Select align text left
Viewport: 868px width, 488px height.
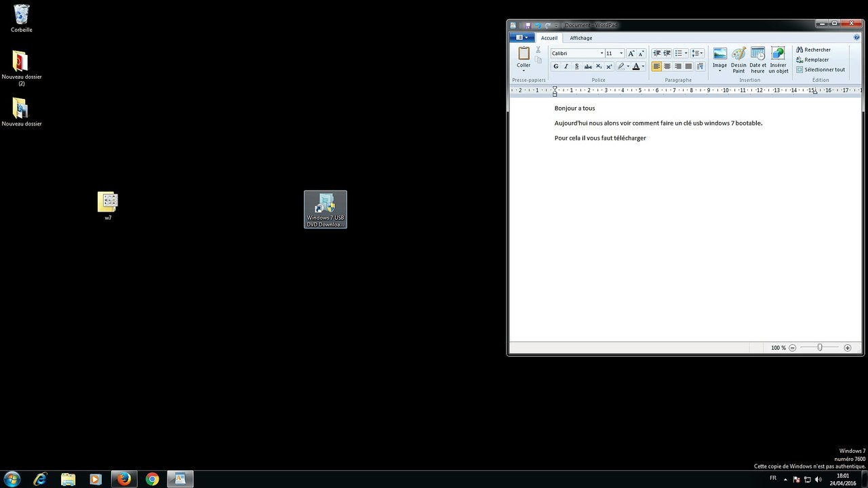[656, 66]
